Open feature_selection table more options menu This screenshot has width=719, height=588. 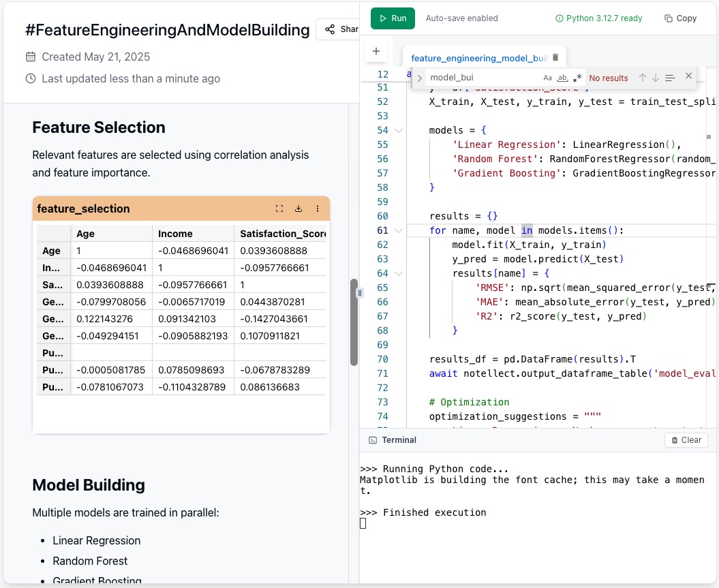pyautogui.click(x=318, y=208)
